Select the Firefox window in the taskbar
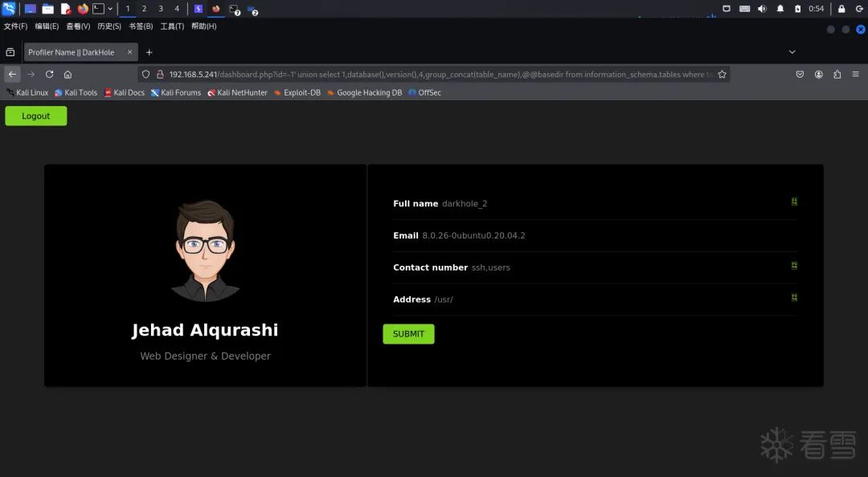The image size is (868, 477). pos(216,9)
